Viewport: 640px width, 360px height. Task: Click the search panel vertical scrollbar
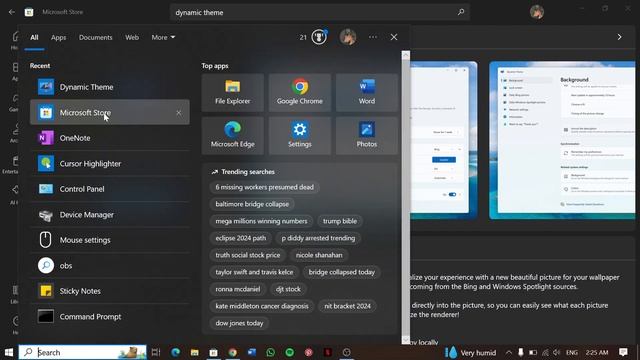[x=406, y=198]
